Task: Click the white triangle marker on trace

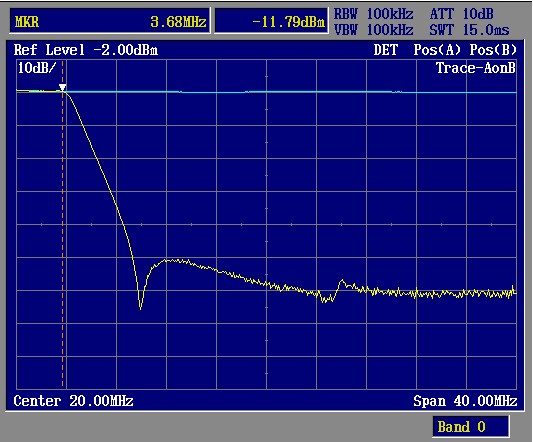Action: [63, 87]
